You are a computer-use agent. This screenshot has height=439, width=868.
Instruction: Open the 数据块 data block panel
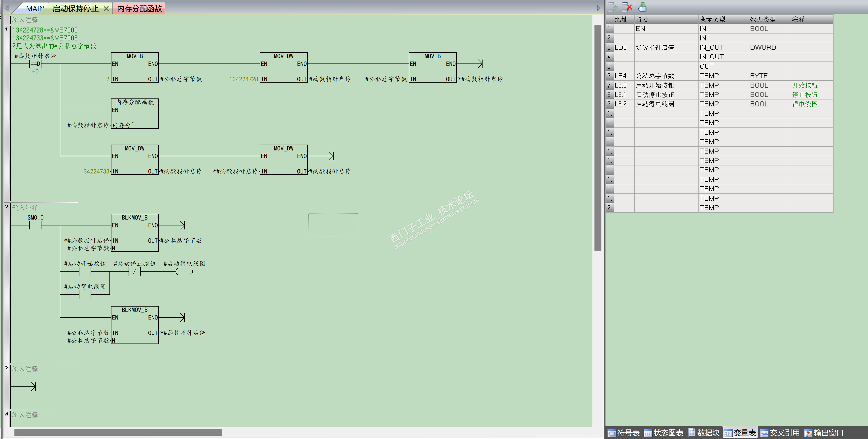click(x=704, y=433)
